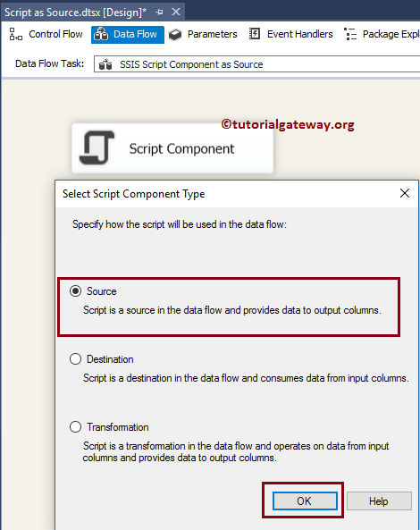Screen dimensions: 420x530
Task: Select the Destination radio button
Action: coord(75,359)
